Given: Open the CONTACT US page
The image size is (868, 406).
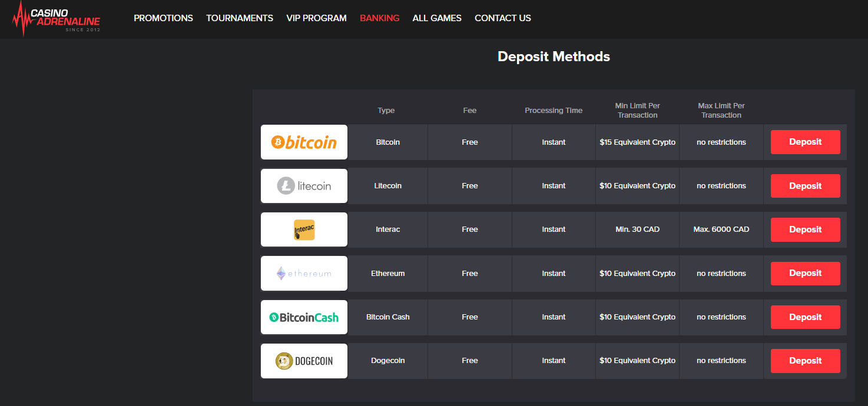Looking at the screenshot, I should tap(502, 18).
